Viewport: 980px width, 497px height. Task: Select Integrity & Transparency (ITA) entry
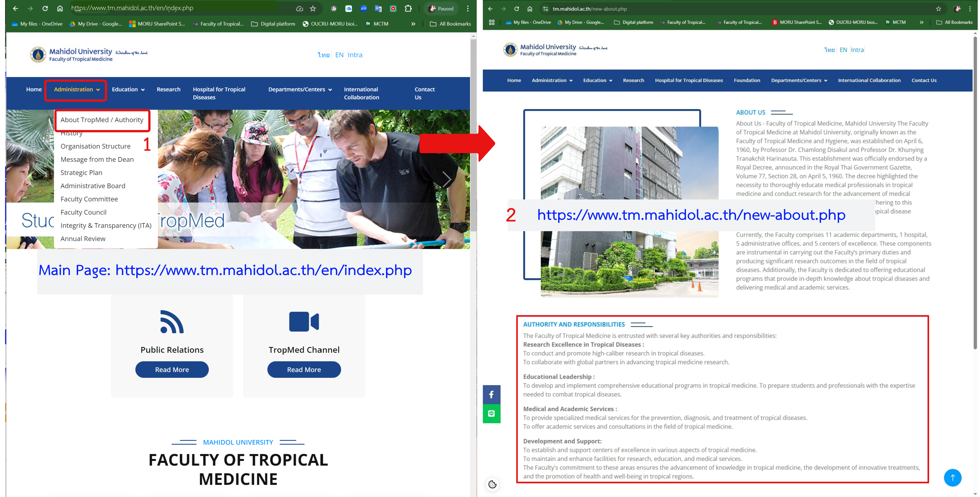pos(106,225)
